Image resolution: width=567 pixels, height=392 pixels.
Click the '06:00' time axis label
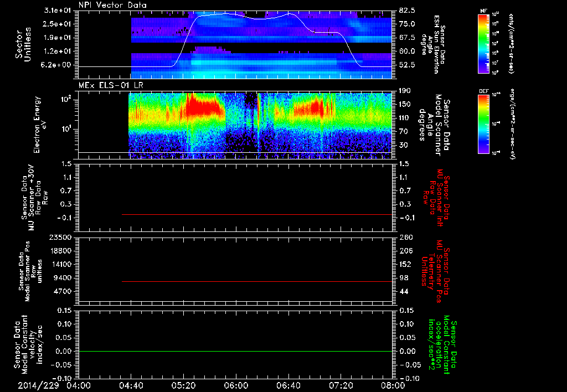click(236, 385)
